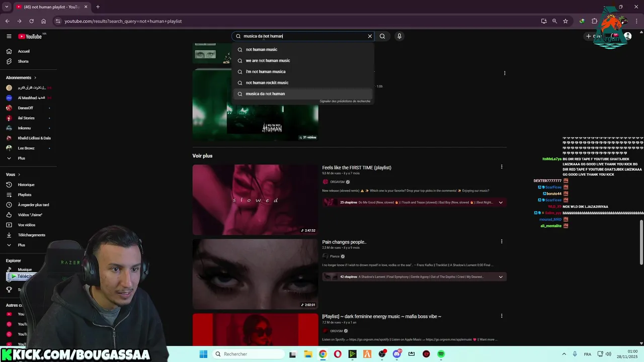Play the 2:02:01 eyes thumbnail
Image resolution: width=644 pixels, height=362 pixels.
(255, 274)
